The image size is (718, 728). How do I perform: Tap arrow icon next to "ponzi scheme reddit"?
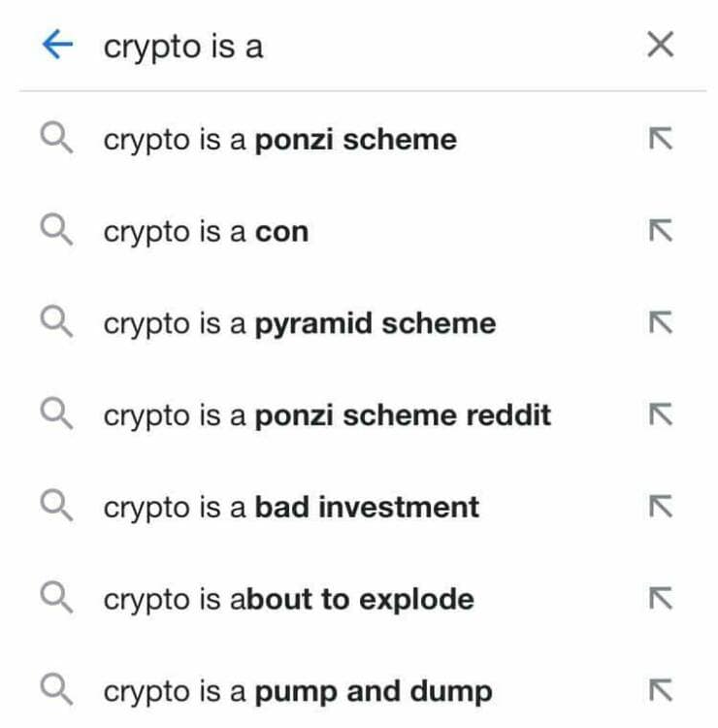click(x=660, y=415)
